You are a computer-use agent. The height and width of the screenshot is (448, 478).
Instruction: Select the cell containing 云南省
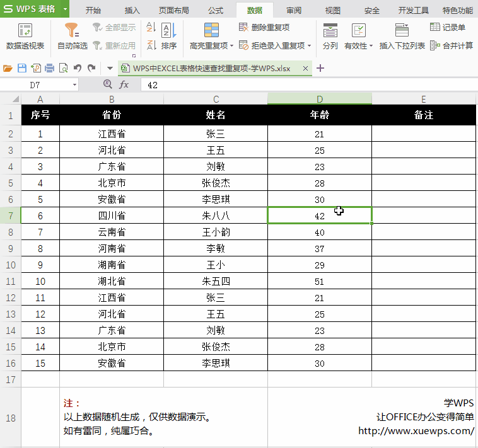(112, 232)
